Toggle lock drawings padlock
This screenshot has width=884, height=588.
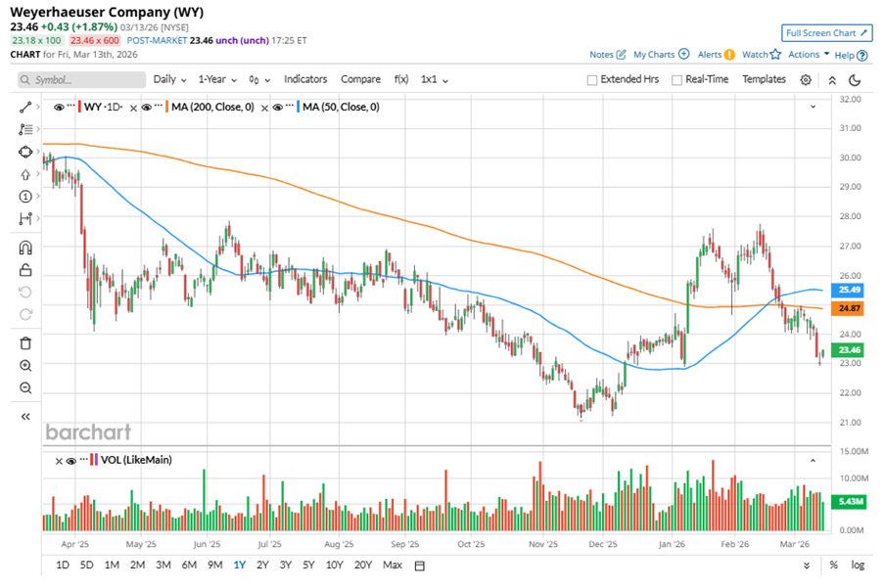click(x=25, y=270)
